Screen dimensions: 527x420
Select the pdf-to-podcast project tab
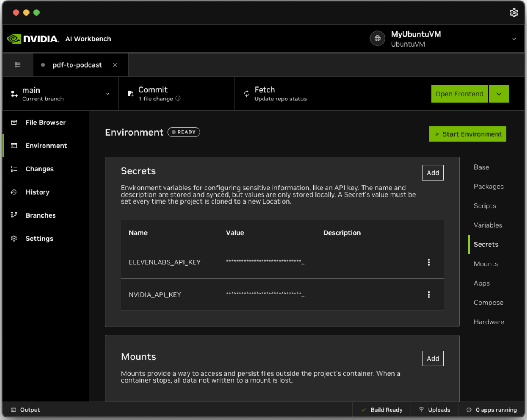click(x=77, y=65)
